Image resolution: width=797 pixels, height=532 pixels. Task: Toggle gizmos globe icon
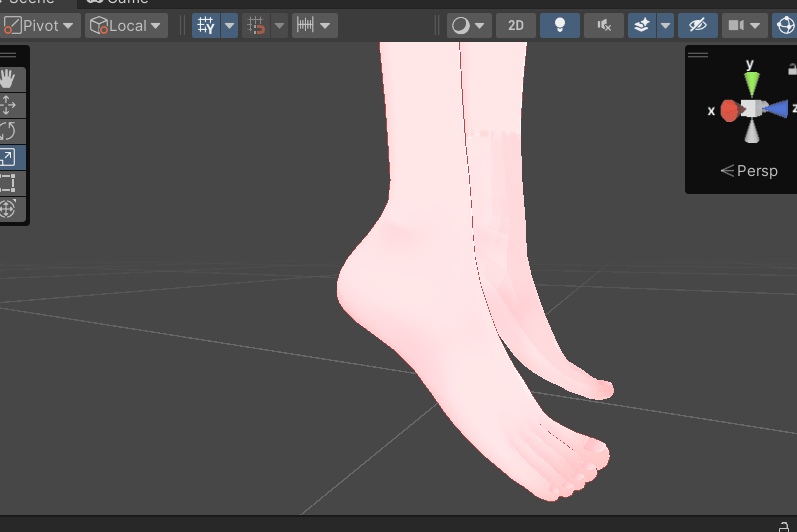785,25
